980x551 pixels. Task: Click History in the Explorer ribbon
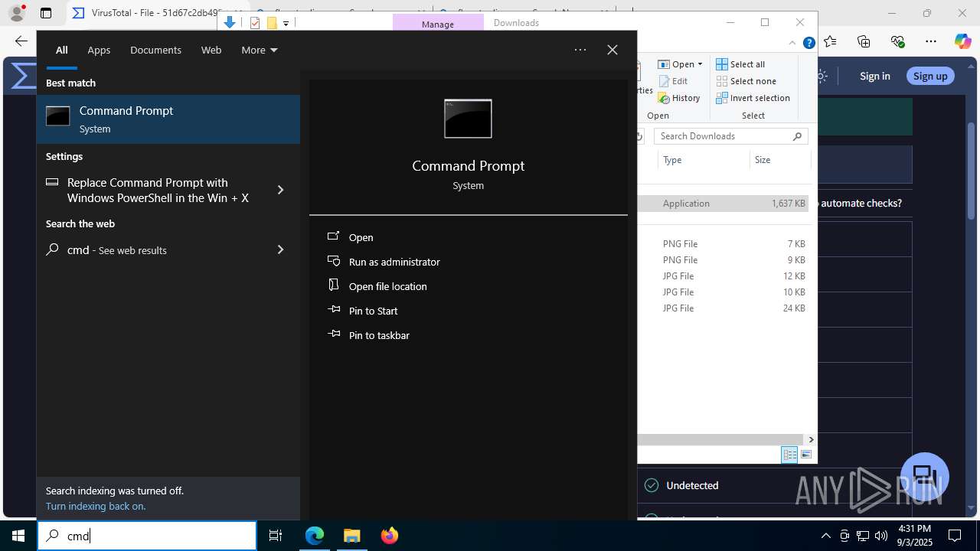[679, 98]
